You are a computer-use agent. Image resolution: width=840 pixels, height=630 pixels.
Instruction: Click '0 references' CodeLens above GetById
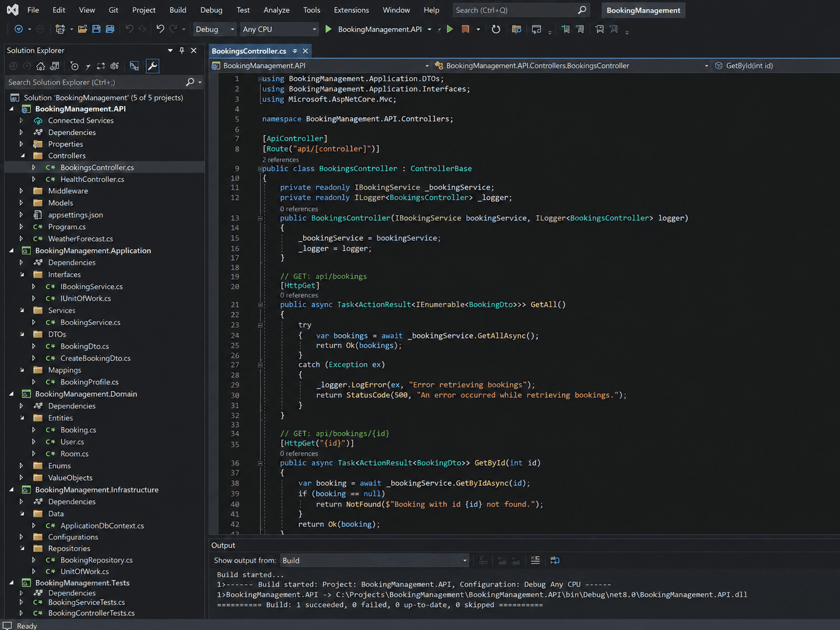click(x=299, y=454)
